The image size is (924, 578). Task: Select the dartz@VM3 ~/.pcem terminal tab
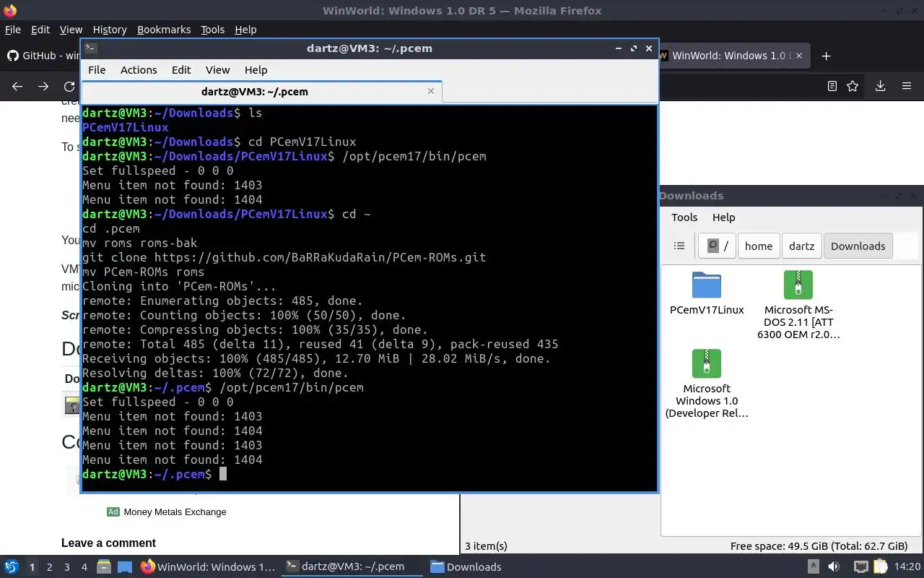point(261,92)
